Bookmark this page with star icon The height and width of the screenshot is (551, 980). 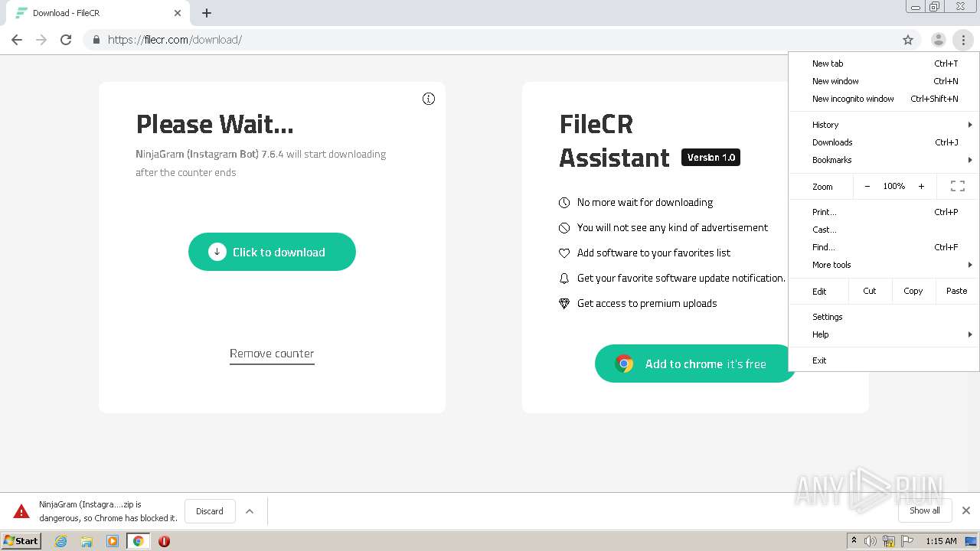[x=908, y=40]
